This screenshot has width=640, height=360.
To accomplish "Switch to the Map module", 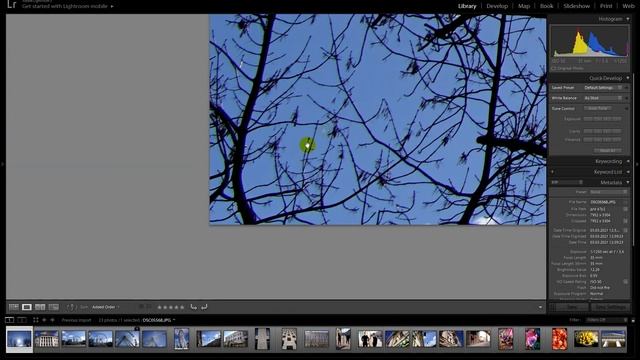I will (524, 6).
